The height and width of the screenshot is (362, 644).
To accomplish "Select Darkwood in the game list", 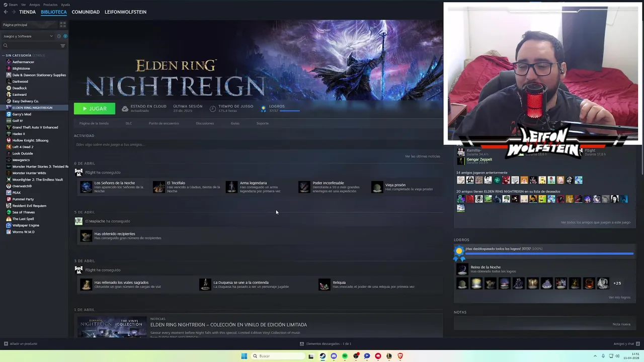I will pos(20,81).
